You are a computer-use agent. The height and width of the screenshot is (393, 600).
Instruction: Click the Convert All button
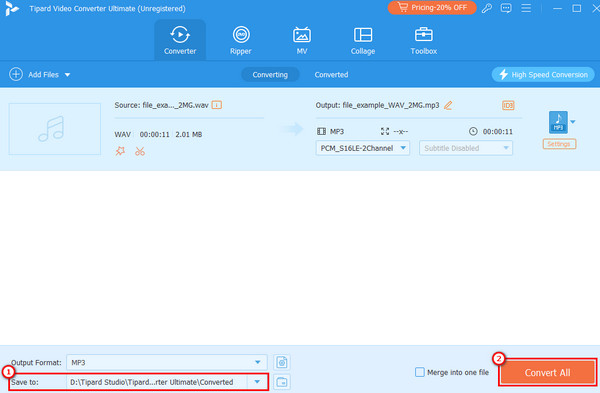click(547, 372)
